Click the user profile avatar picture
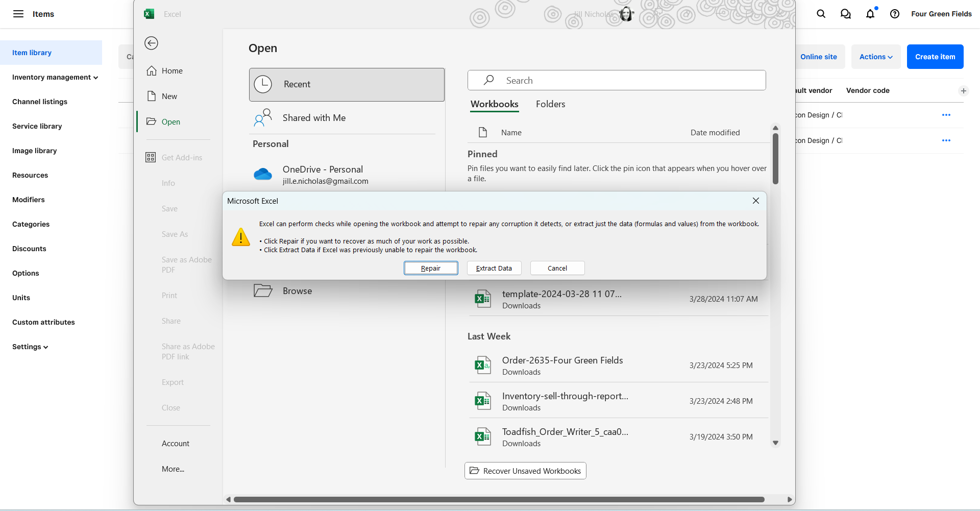Screen dimensions: 980x511 626,14
